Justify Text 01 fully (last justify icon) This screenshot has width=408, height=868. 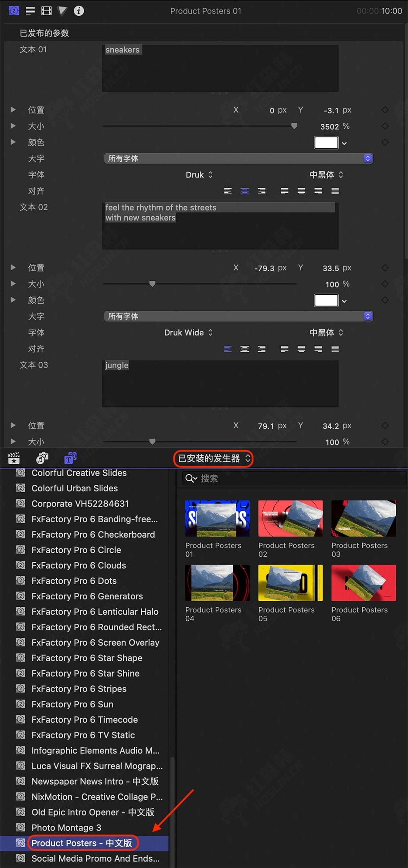pos(335,191)
